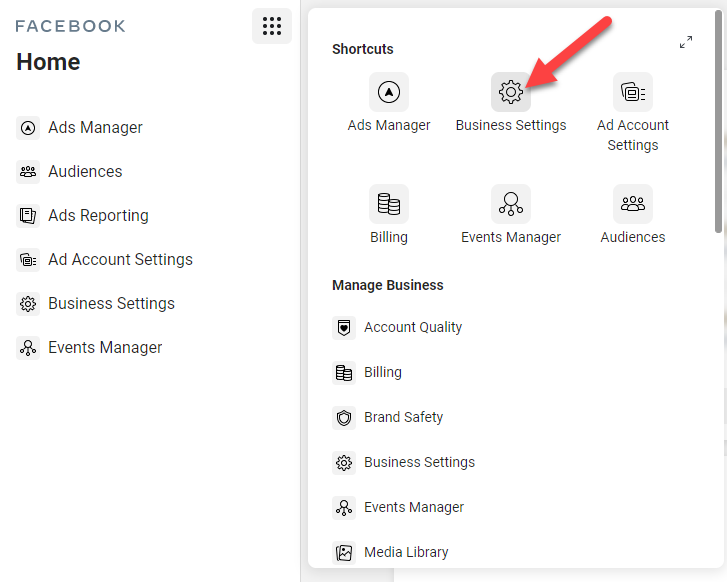Viewport: 727px width, 582px height.
Task: Click the Ads Manager icon in left sidebar
Action: 28,128
